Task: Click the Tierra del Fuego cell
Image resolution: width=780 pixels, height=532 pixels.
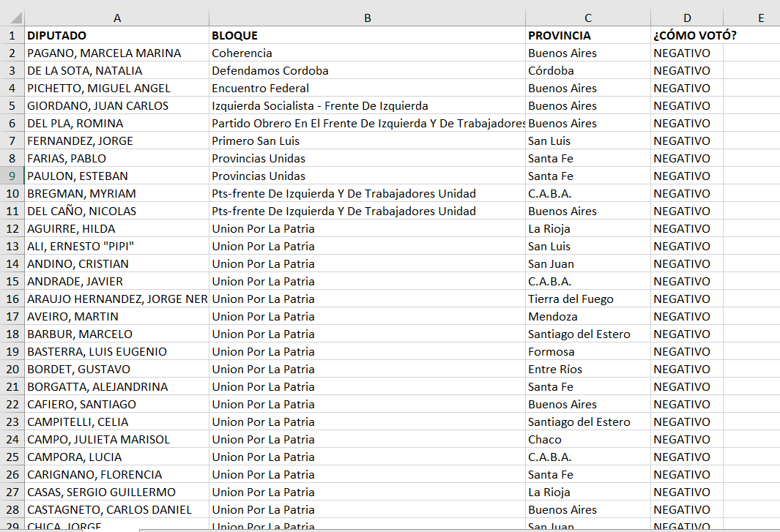Action: click(x=588, y=299)
